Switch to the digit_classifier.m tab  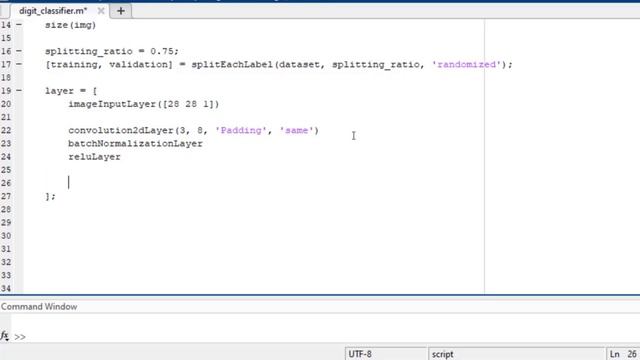(x=53, y=11)
